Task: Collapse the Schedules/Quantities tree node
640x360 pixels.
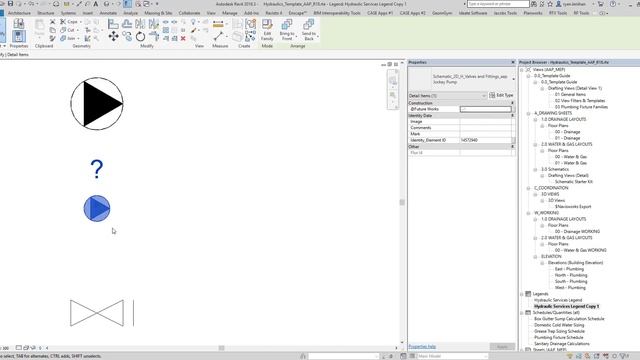Action: click(x=522, y=313)
